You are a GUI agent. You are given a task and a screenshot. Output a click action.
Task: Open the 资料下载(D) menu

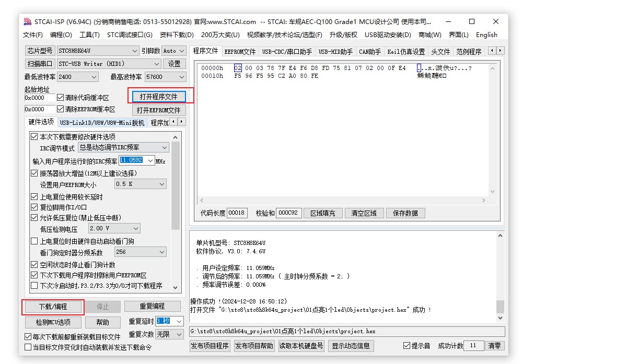pyautogui.click(x=177, y=35)
